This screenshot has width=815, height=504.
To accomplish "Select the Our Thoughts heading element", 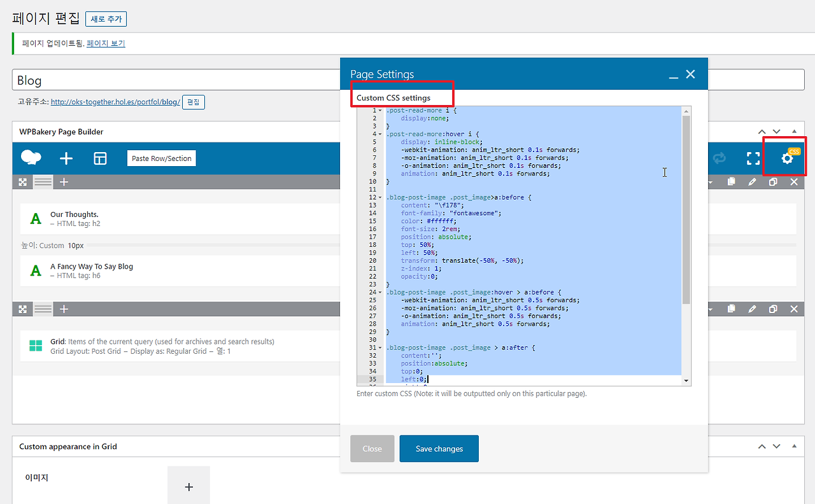I will click(x=408, y=219).
